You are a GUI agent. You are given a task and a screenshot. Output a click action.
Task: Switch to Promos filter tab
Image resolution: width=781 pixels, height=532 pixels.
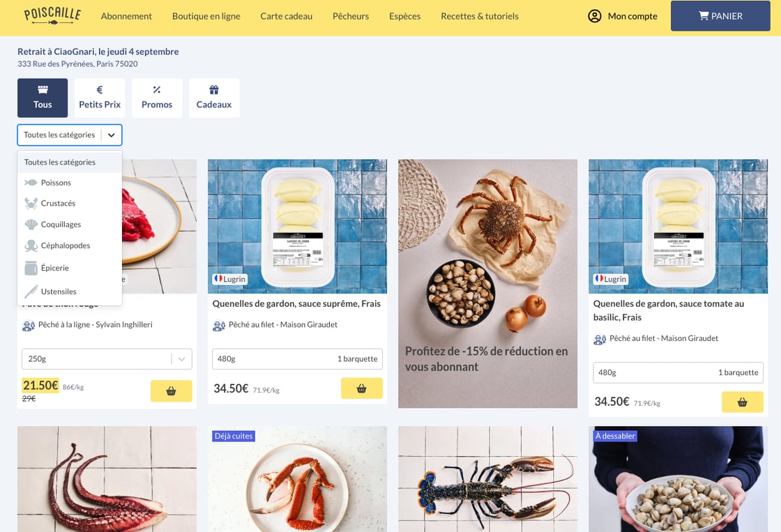point(157,98)
